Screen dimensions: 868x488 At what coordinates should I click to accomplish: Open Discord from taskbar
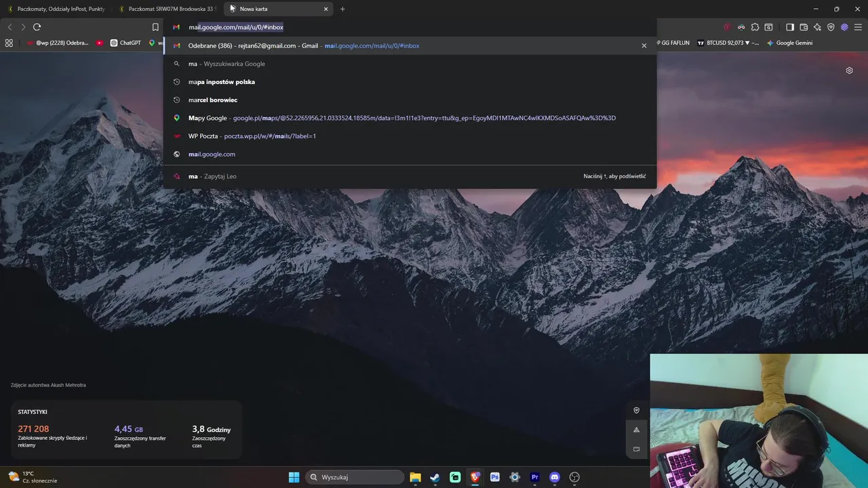tap(555, 477)
